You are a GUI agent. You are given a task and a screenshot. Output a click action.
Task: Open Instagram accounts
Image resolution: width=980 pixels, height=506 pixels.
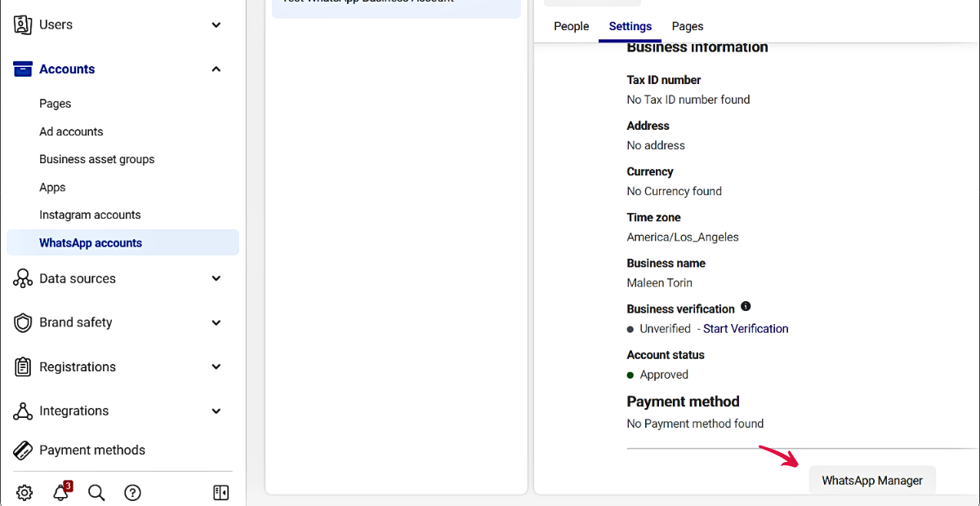pyautogui.click(x=90, y=215)
